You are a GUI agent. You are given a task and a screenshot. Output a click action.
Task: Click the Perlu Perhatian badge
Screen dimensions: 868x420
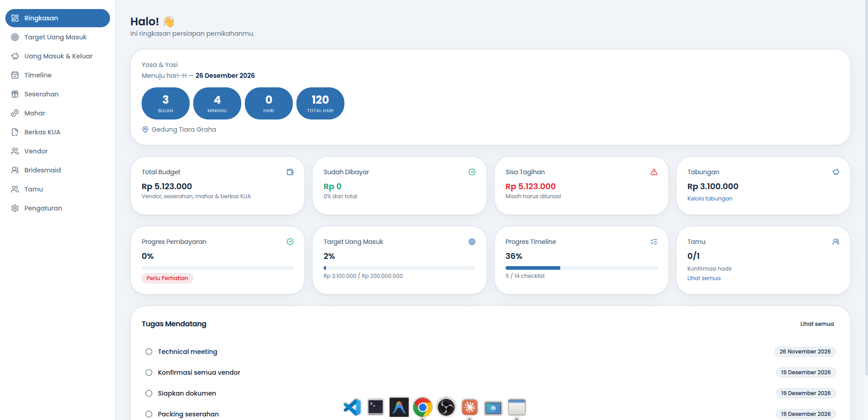(x=167, y=278)
